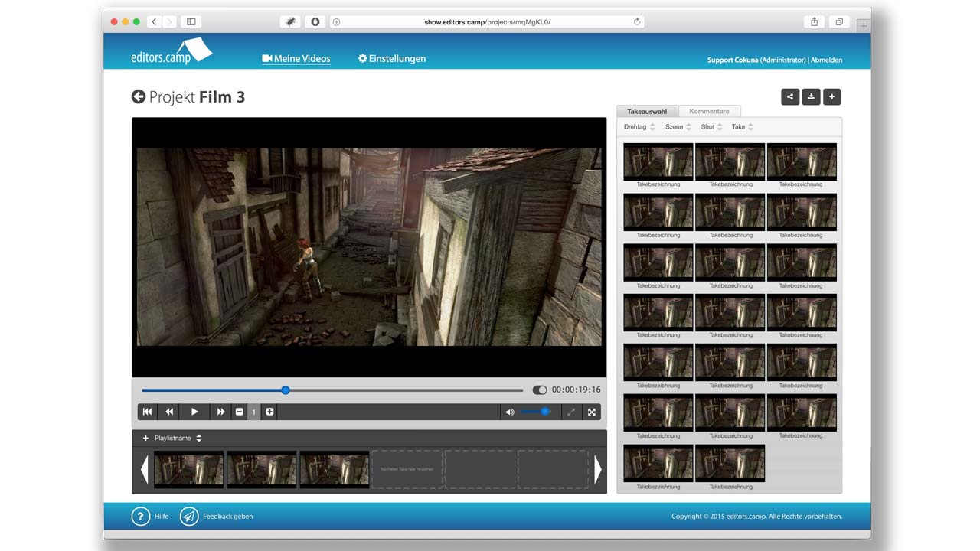This screenshot has height=551, width=980.
Task: Click the download icon button
Action: pyautogui.click(x=811, y=96)
